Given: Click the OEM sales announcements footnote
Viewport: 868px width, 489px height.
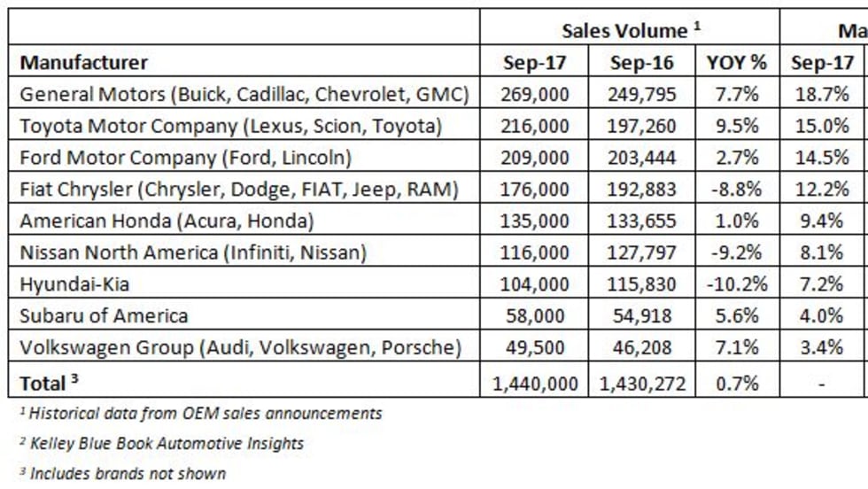Looking at the screenshot, I should (x=201, y=413).
